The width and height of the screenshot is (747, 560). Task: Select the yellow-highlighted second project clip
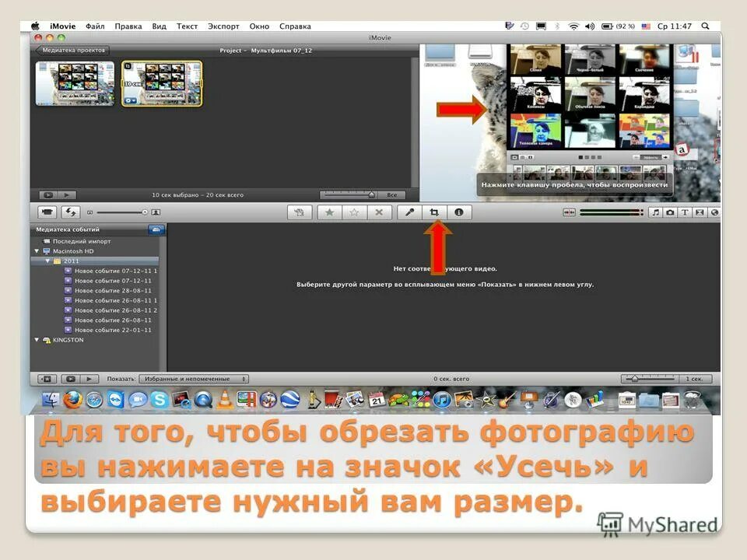click(x=162, y=83)
